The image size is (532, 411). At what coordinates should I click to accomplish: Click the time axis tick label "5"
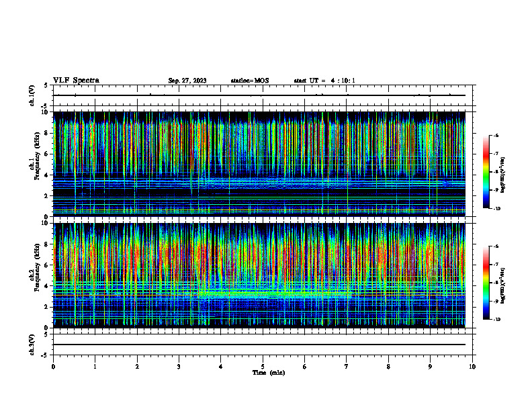tap(263, 367)
